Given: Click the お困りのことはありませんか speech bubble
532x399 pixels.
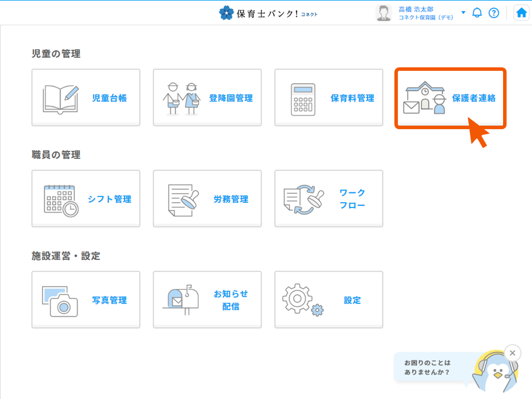Looking at the screenshot, I should coord(430,368).
